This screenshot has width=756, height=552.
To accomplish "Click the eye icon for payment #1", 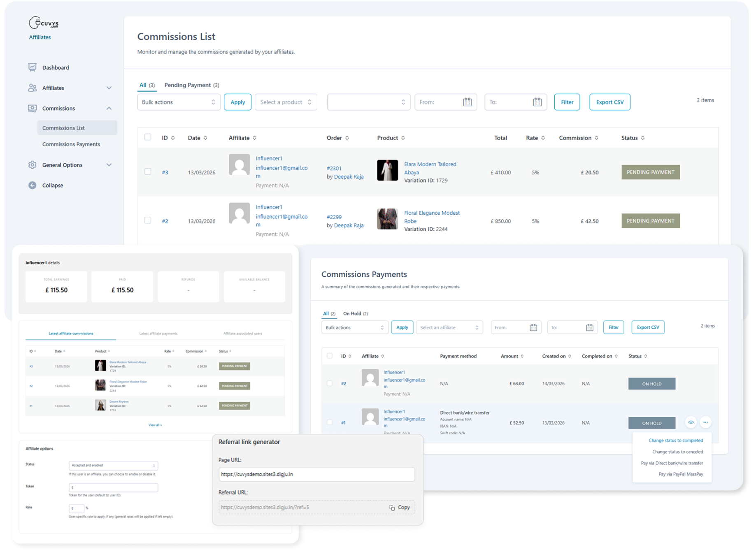I will click(x=691, y=422).
